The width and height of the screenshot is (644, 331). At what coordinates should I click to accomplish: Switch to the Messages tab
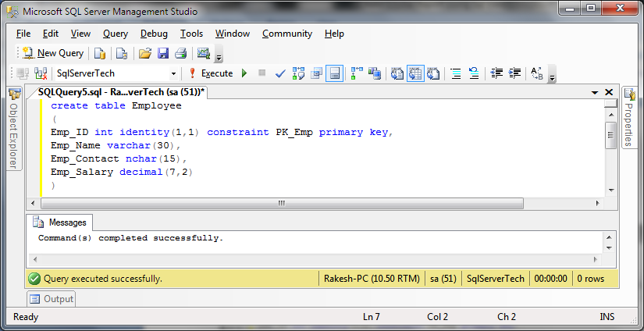(62, 222)
